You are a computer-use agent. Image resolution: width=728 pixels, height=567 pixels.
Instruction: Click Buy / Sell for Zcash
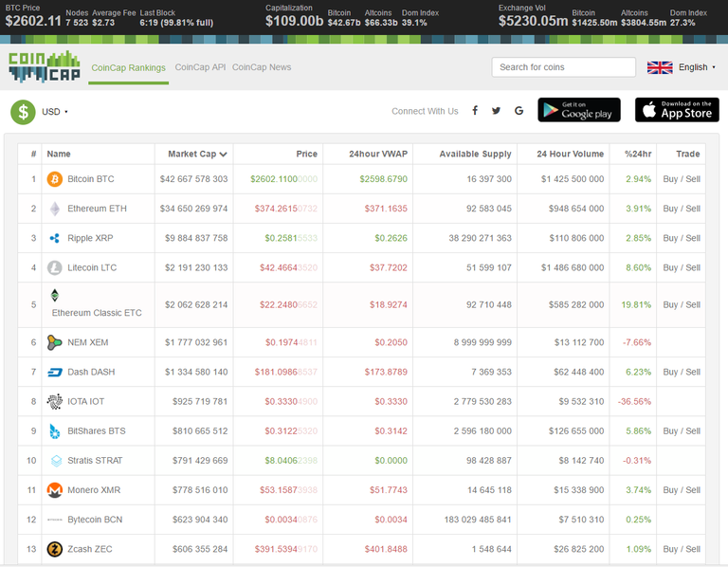pos(682,549)
